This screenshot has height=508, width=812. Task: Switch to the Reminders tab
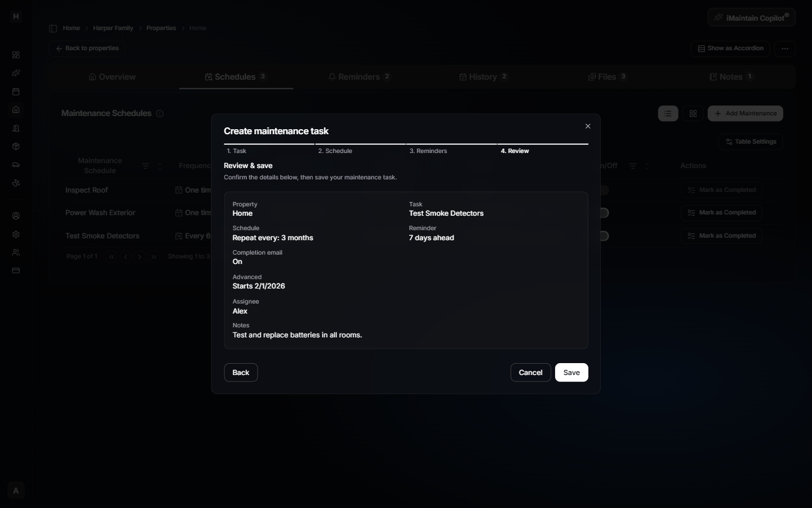click(358, 77)
